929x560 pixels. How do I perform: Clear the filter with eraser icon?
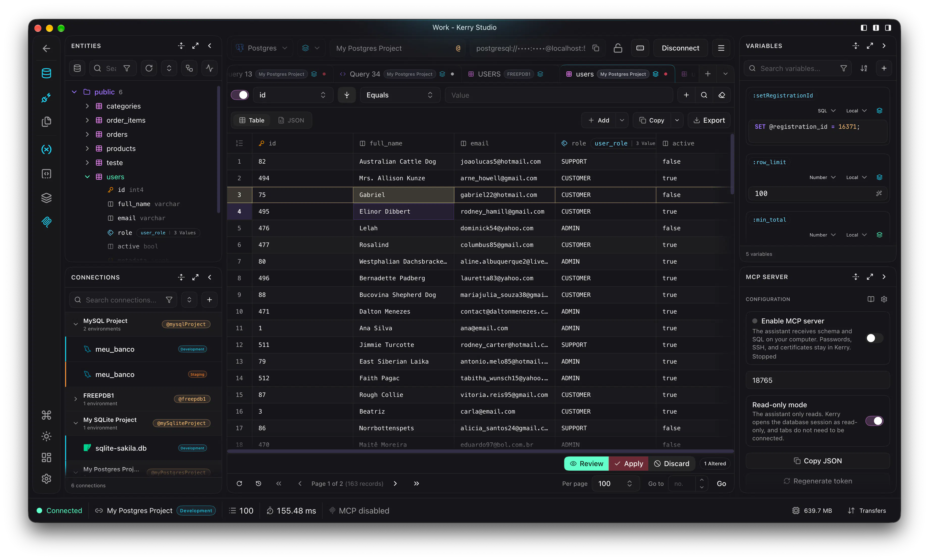pyautogui.click(x=722, y=95)
